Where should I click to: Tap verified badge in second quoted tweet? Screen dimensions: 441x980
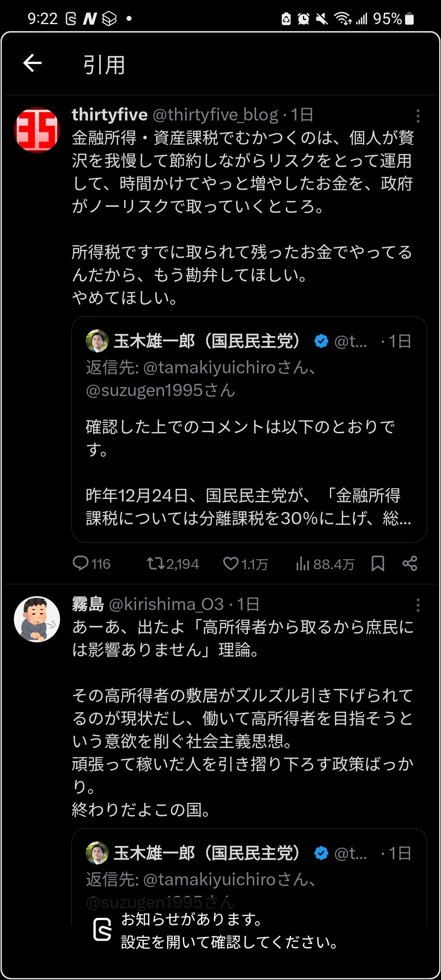coord(321,853)
